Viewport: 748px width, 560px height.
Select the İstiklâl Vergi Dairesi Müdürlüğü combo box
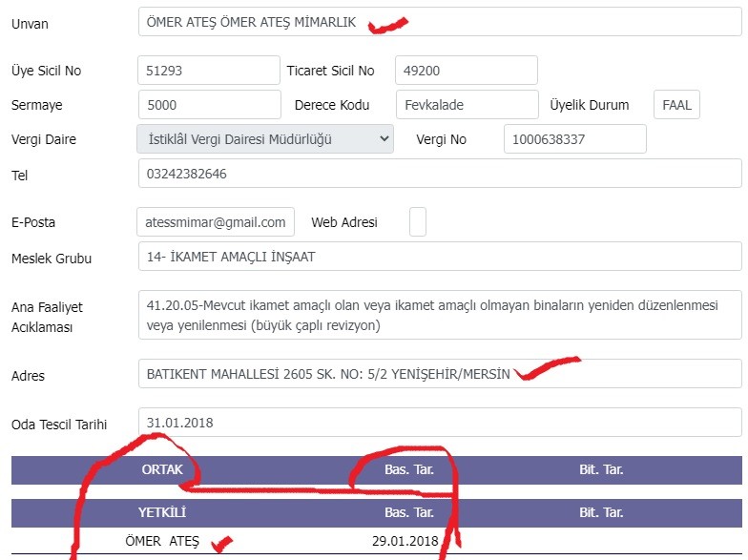click(265, 139)
